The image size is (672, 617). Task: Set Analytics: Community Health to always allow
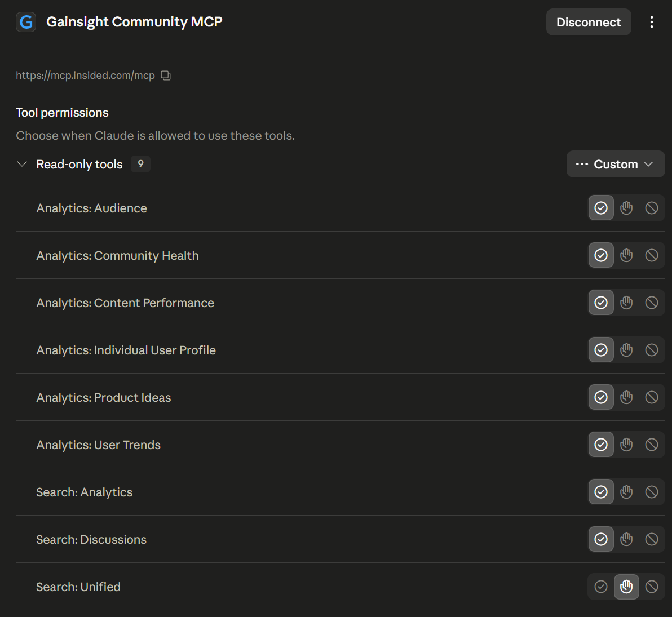point(601,255)
